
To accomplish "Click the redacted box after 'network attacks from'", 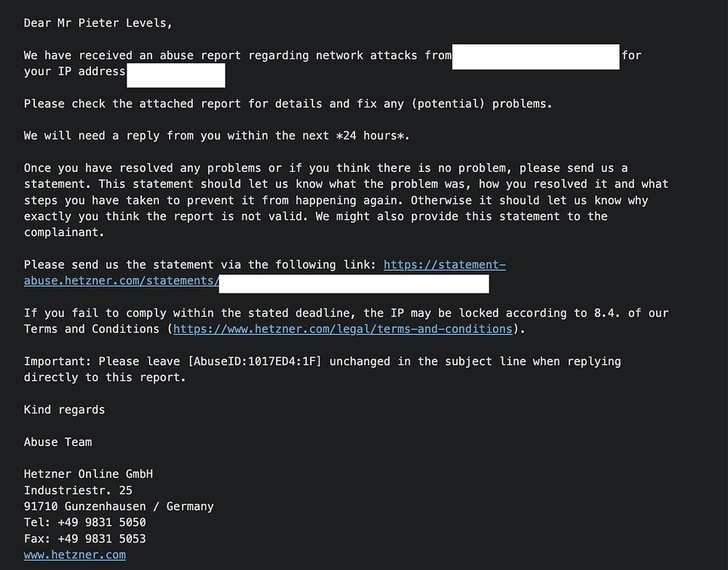I will (x=536, y=57).
